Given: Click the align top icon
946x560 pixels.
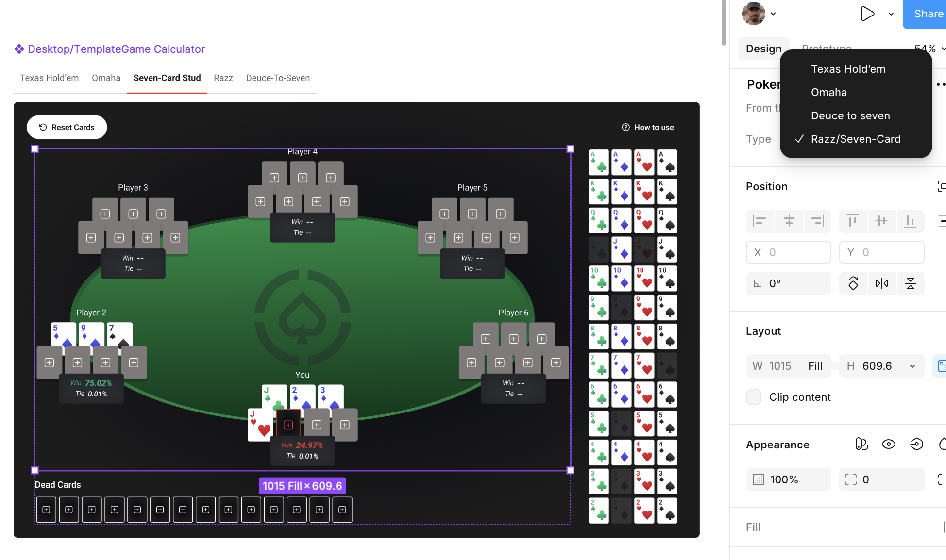Looking at the screenshot, I should tap(853, 221).
